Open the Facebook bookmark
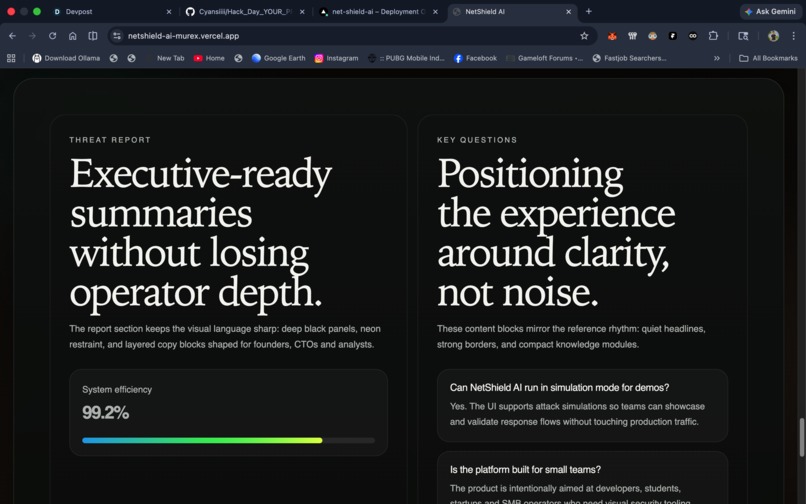Screen dimensions: 806x504 [475, 58]
